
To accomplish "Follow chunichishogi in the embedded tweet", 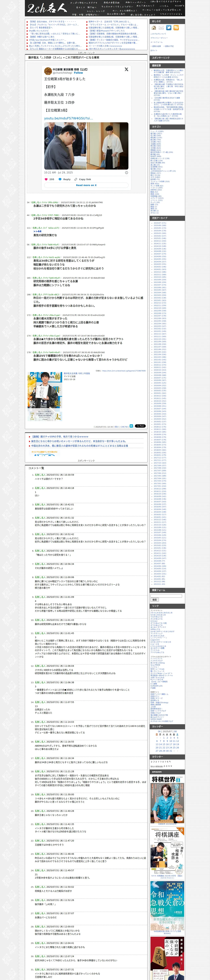I will tap(79, 73).
